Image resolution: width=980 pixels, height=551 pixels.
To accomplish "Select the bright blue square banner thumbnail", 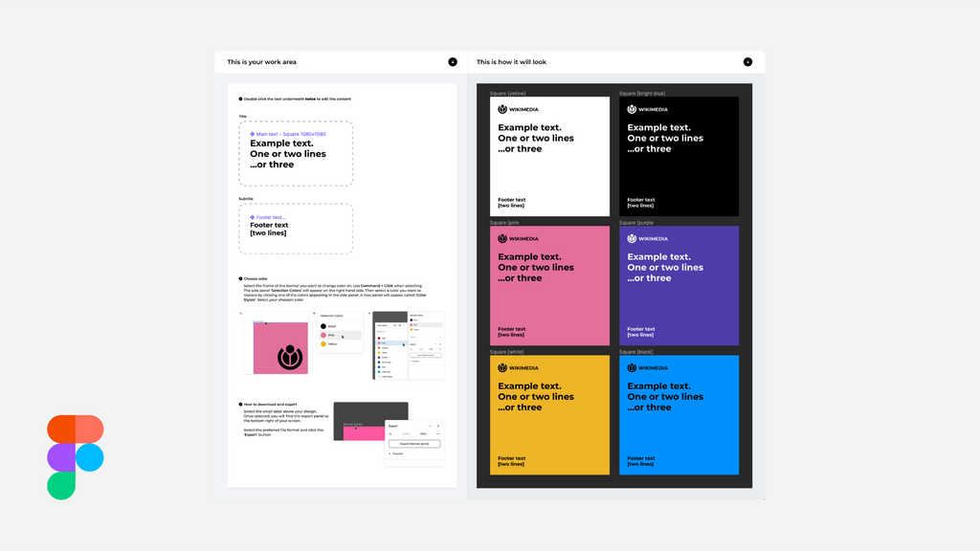I will pyautogui.click(x=679, y=415).
